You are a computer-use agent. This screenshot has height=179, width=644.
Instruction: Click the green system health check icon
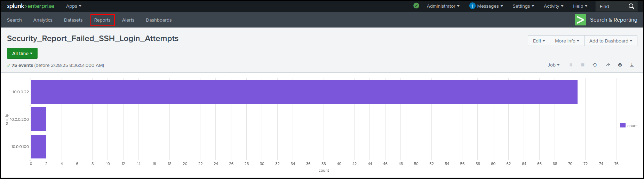pos(416,6)
